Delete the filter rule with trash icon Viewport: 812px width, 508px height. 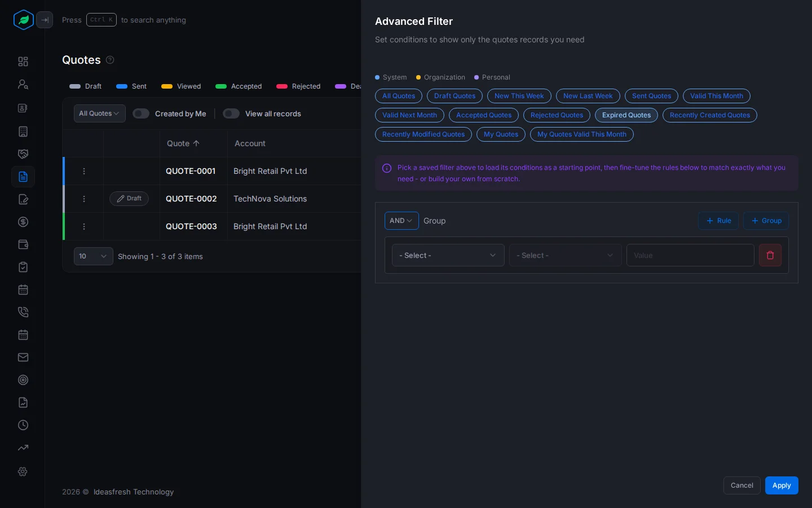[770, 255]
